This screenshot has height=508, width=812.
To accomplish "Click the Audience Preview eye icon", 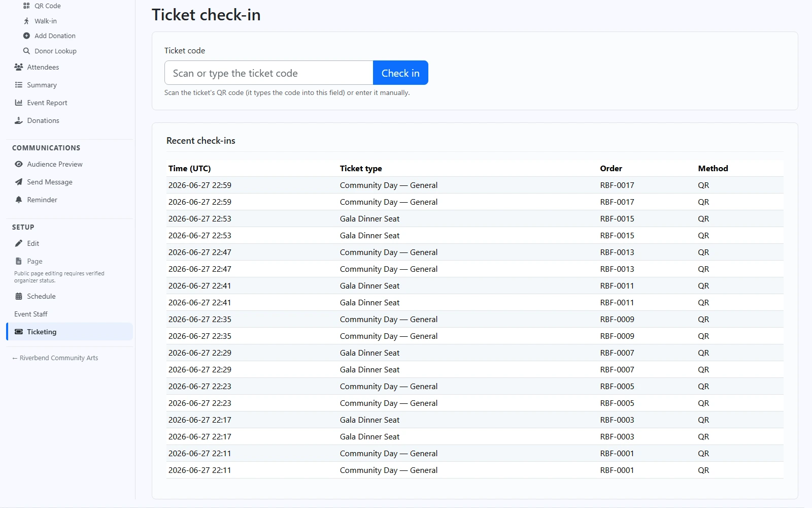I will 19,164.
